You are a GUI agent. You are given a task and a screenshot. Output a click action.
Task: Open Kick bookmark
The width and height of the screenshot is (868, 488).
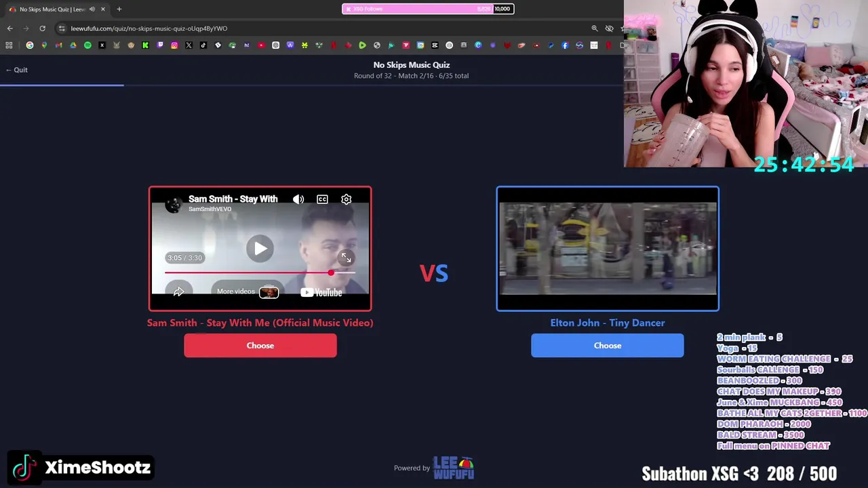click(145, 45)
